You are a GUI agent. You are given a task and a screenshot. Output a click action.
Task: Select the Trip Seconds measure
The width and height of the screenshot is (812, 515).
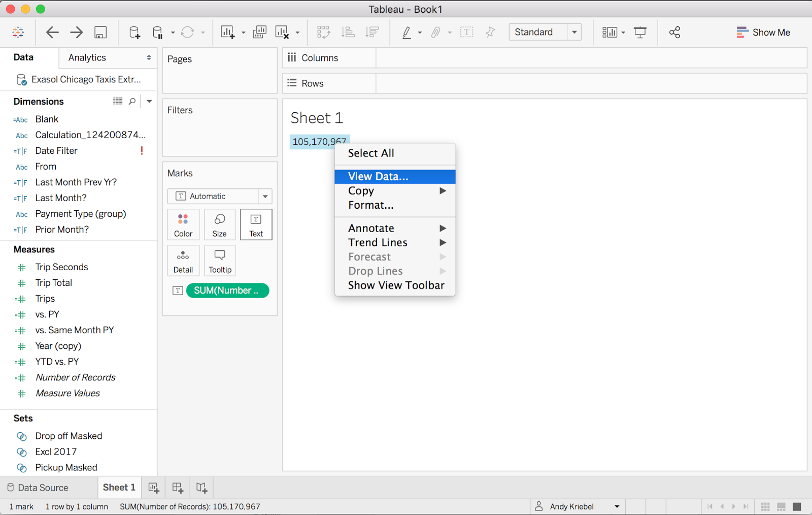coord(61,267)
